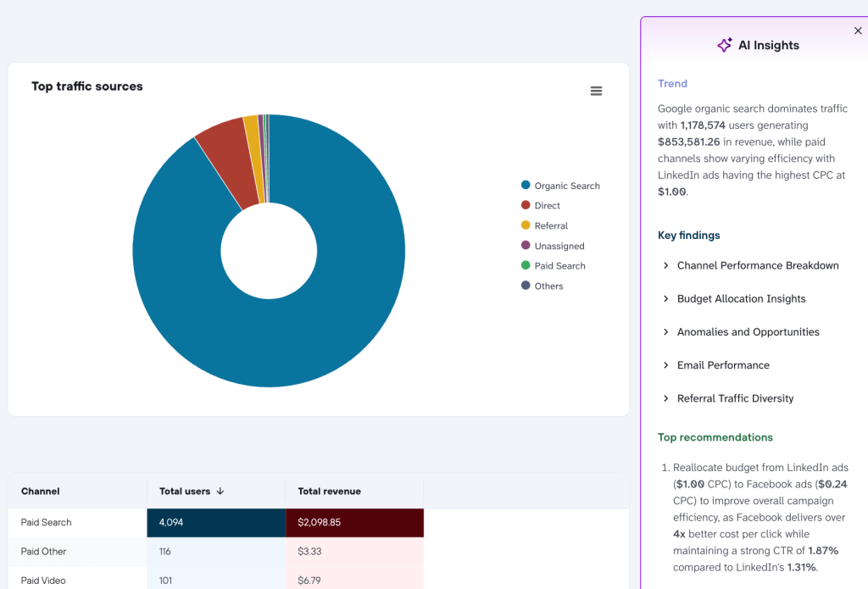Close the AI Insights panel
Viewport: 868px width, 589px height.
(858, 31)
